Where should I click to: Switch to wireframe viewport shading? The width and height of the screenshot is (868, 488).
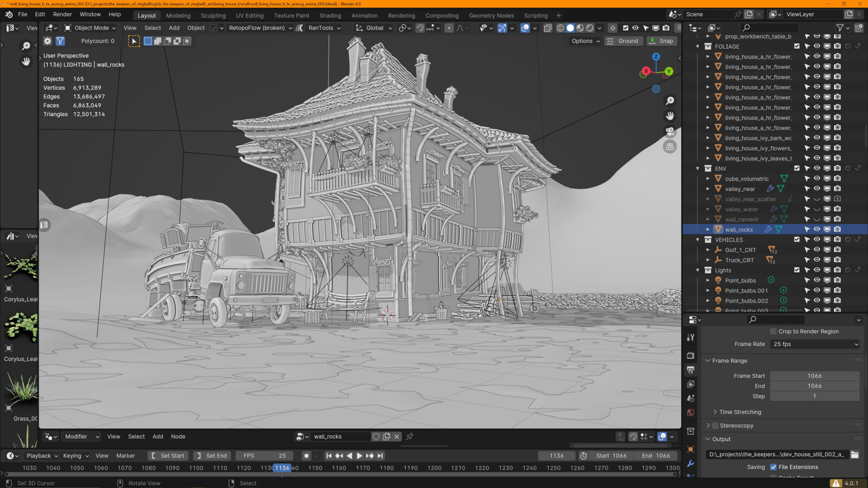(560, 28)
